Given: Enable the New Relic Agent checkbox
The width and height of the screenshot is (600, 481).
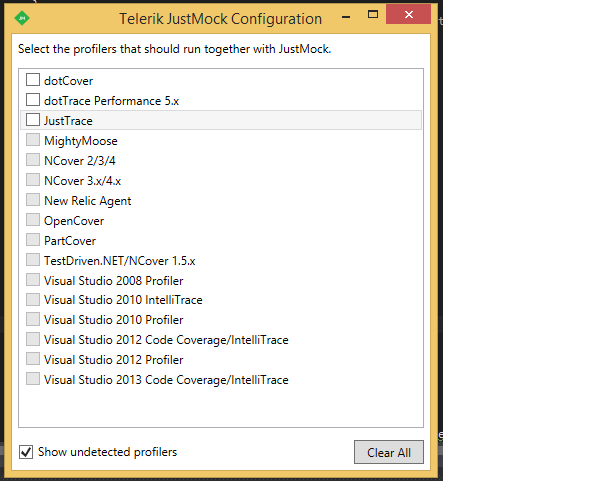Looking at the screenshot, I should click(x=34, y=200).
